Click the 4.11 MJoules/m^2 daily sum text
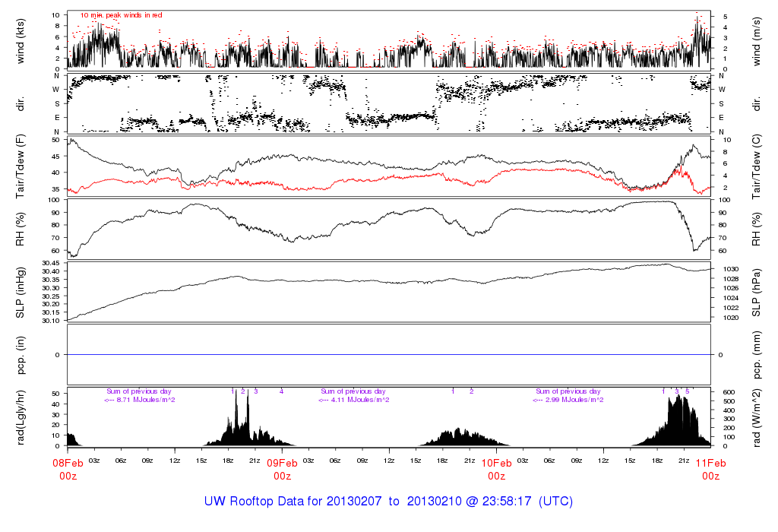Image resolution: width=778 pixels, height=532 pixels. [x=354, y=400]
